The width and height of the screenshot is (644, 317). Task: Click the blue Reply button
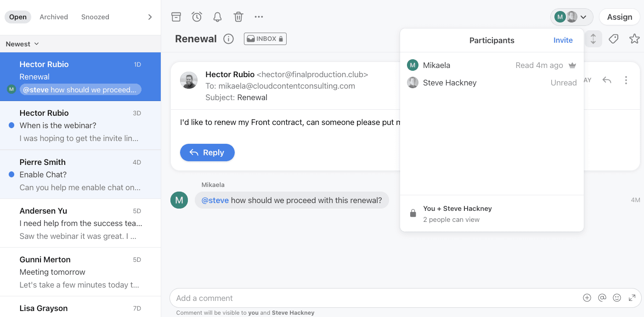pos(207,153)
